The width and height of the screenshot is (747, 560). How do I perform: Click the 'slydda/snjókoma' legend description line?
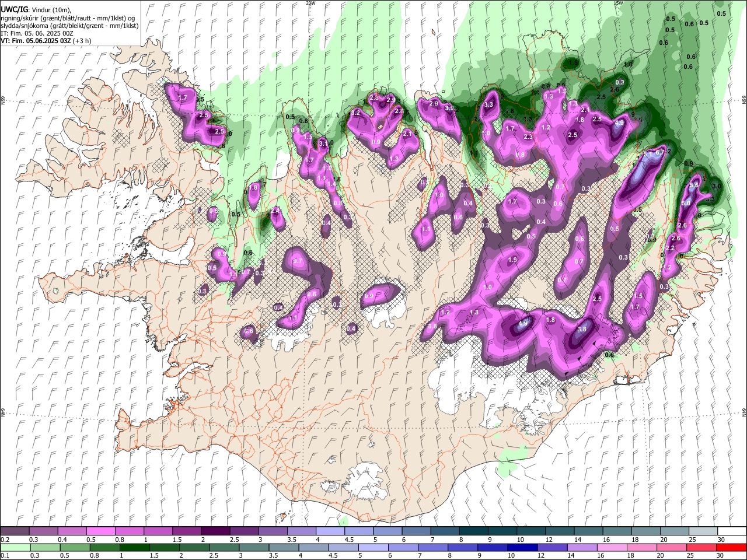pos(69,26)
